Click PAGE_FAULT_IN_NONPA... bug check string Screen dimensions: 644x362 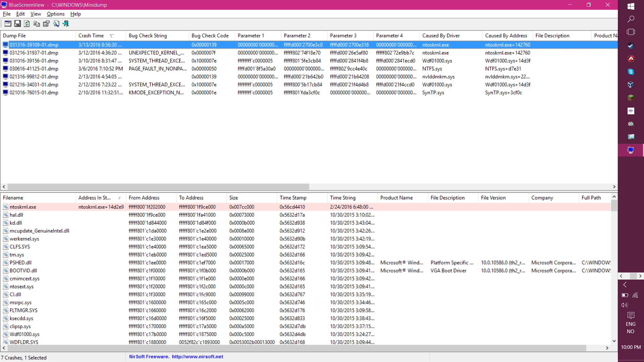[157, 69]
